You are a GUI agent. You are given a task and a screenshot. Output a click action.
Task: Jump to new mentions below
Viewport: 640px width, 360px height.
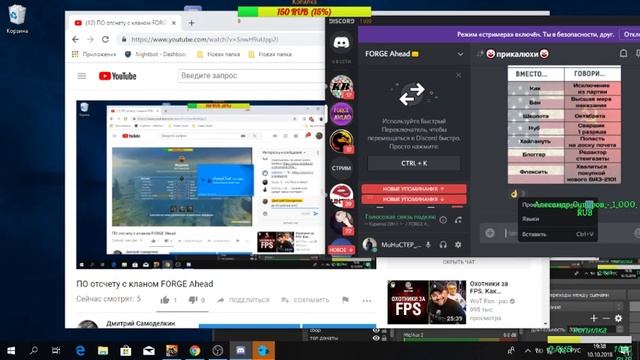point(413,199)
